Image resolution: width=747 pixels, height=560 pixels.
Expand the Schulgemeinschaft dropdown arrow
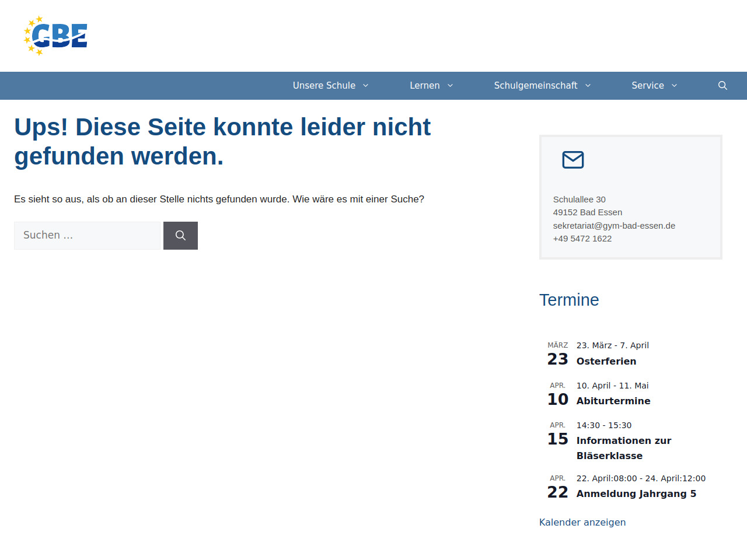588,86
